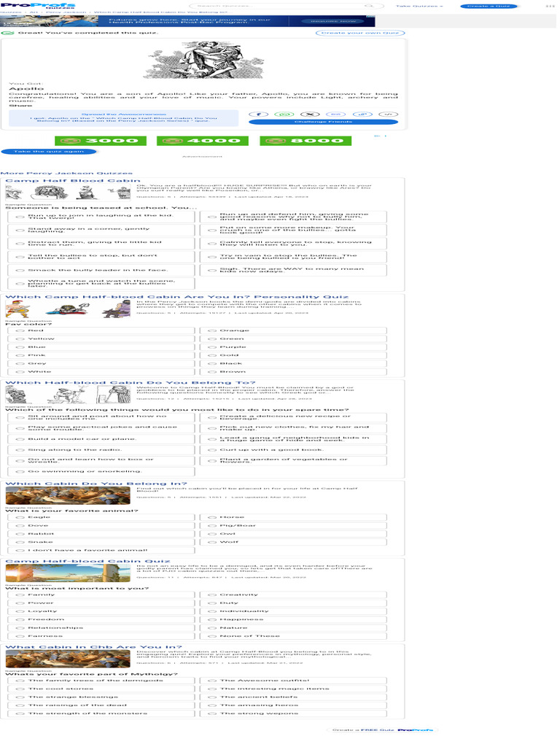The height and width of the screenshot is (747, 560).
Task: Share result on X icon
Action: (310, 115)
